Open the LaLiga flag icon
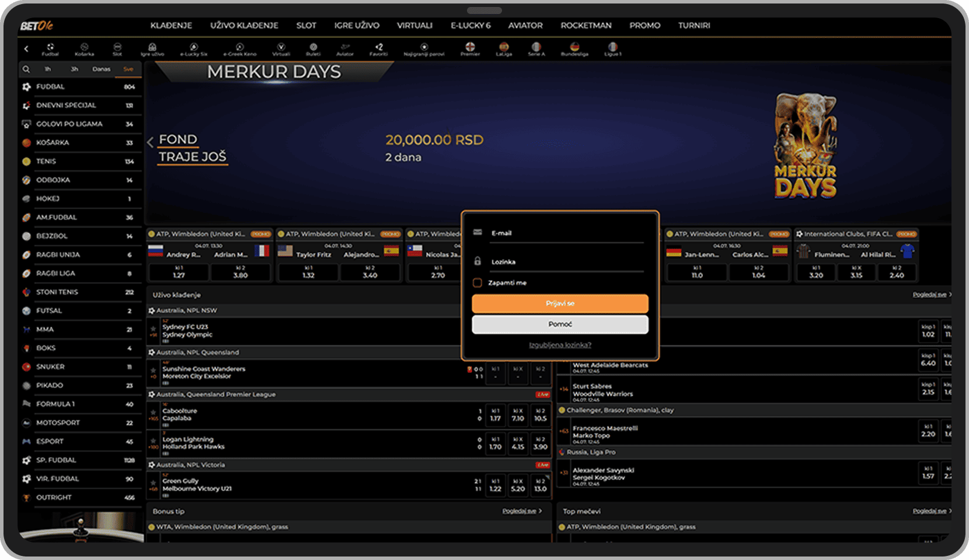Viewport: 969px width, 560px height. (x=504, y=49)
